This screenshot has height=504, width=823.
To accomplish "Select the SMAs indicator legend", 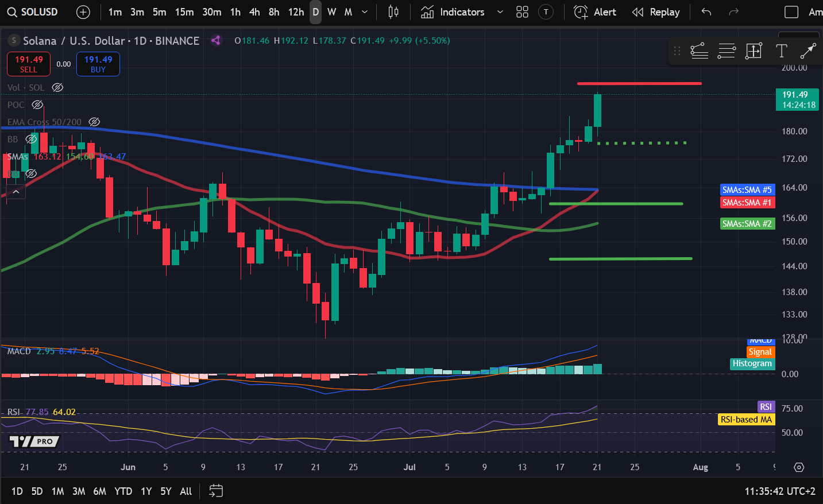I will coord(17,156).
